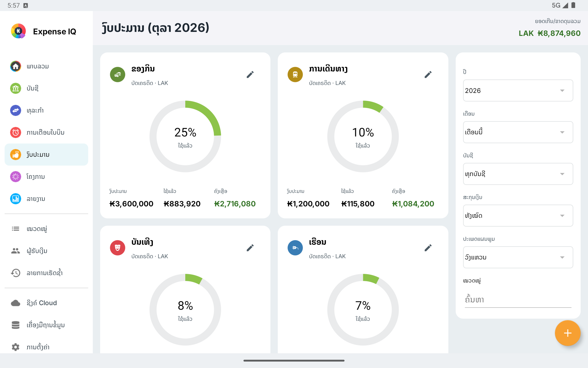Select ງົບປະມານ in the sidebar

tap(46, 155)
